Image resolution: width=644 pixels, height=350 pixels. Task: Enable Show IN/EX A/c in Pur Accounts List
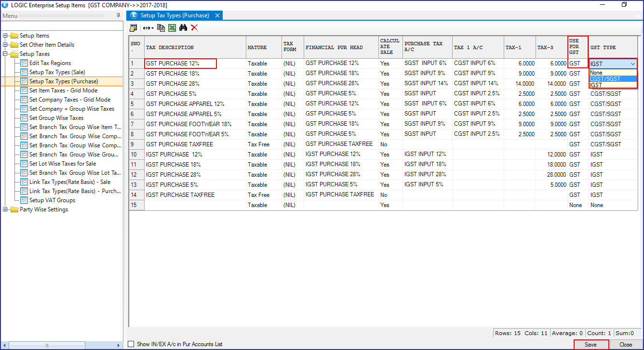131,344
